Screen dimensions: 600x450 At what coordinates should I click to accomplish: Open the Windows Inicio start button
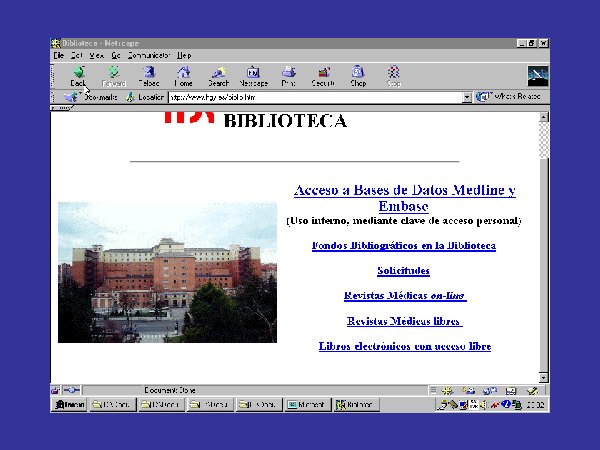tap(69, 404)
